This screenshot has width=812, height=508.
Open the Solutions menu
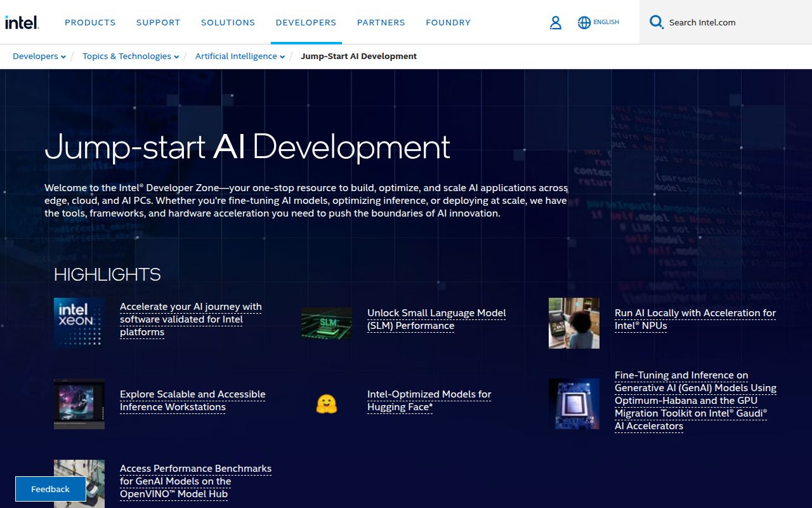[x=228, y=22]
